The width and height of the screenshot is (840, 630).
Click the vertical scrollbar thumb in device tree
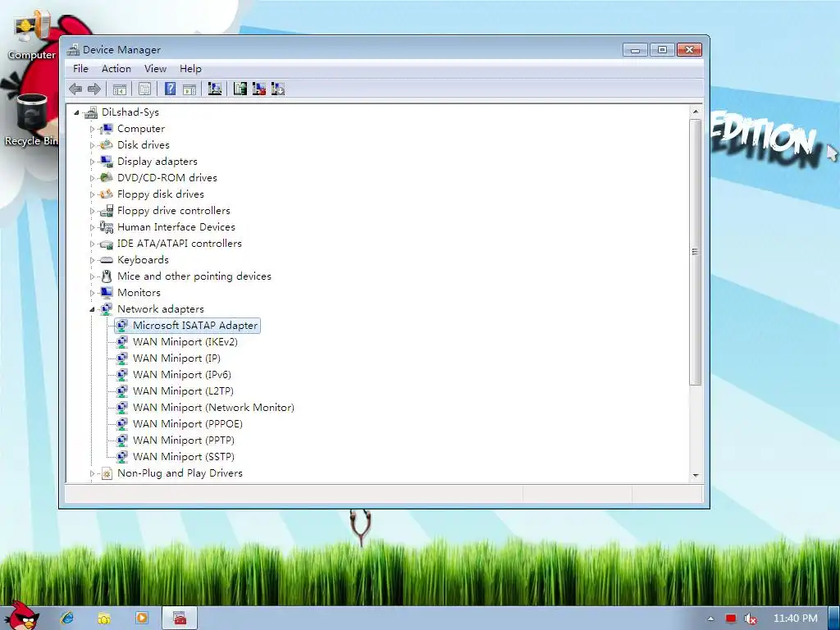[x=696, y=252]
